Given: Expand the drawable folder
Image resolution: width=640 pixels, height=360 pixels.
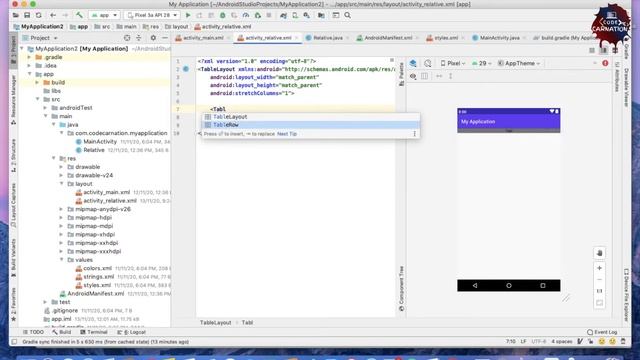Looking at the screenshot, I should click(x=62, y=167).
